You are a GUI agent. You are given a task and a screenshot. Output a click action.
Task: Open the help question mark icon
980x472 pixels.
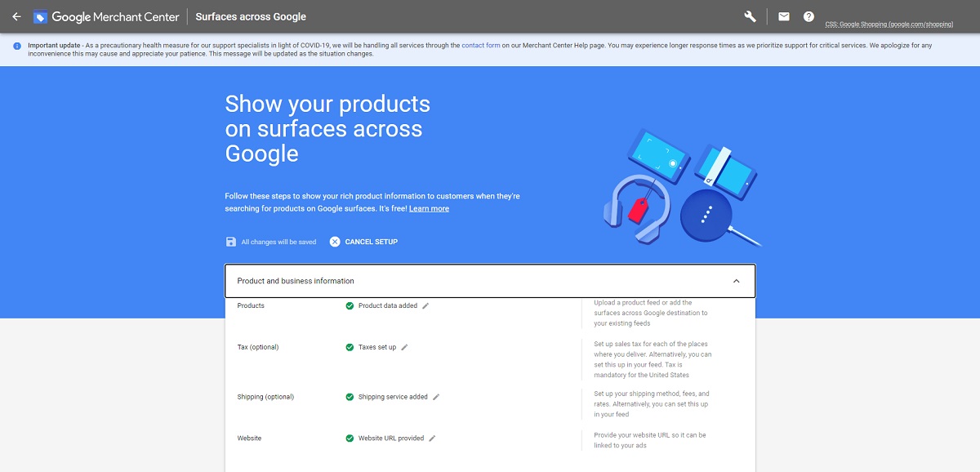point(808,16)
